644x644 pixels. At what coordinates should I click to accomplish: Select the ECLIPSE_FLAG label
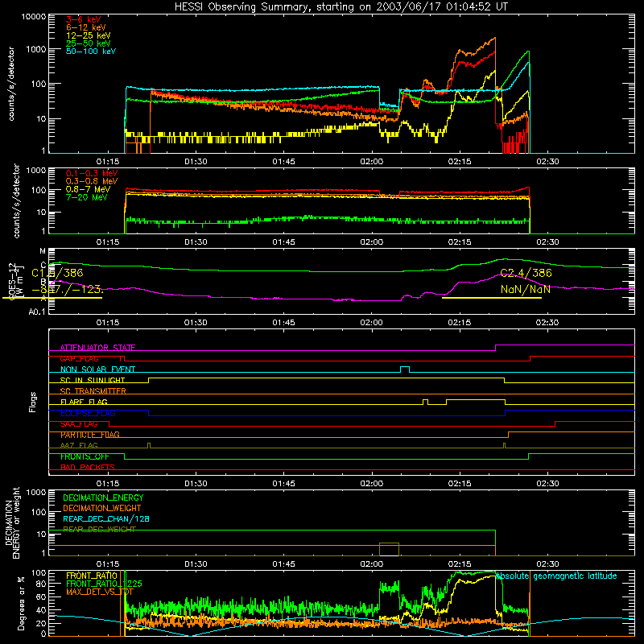click(88, 413)
